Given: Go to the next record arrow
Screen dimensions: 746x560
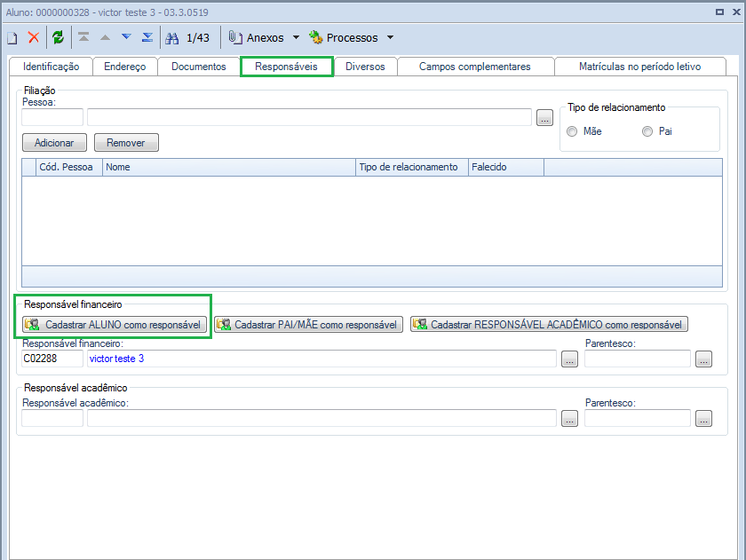Looking at the screenshot, I should click(126, 37).
